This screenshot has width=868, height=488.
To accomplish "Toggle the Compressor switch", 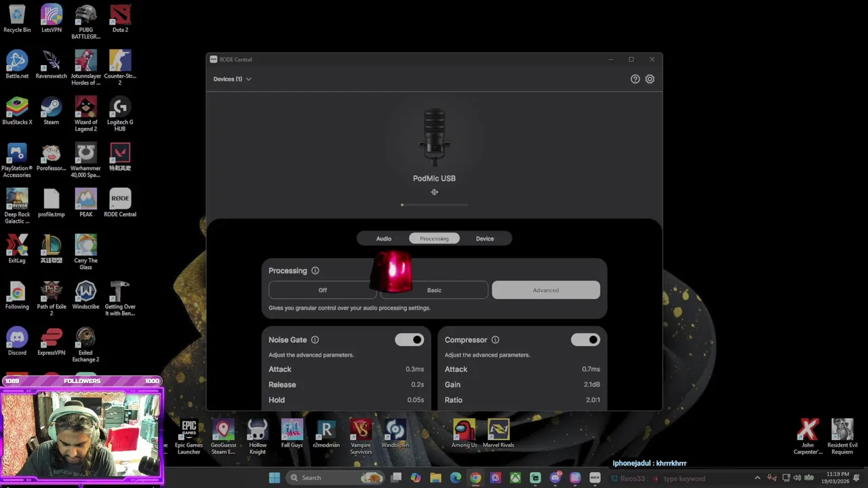I will 585,340.
